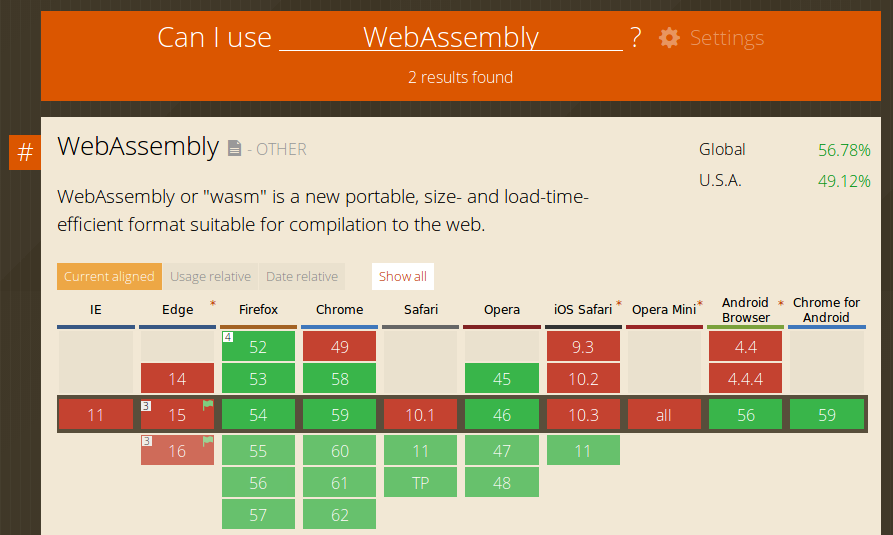Click the asterisk next to iOS Safari

619,303
